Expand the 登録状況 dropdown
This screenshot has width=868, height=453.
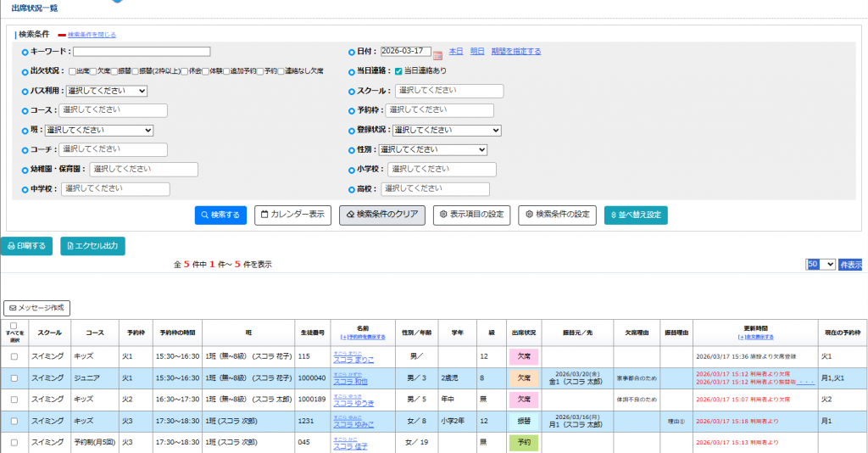click(x=446, y=130)
